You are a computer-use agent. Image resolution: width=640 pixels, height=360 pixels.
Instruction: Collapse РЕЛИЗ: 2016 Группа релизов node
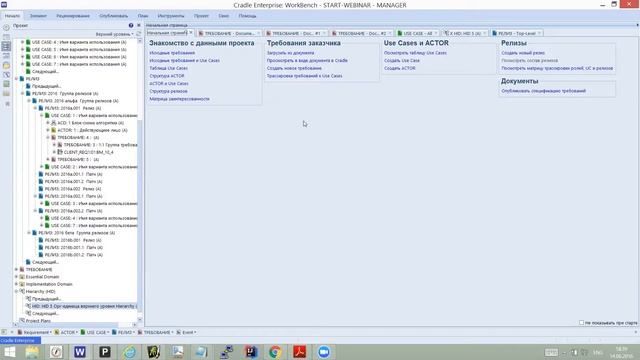click(x=22, y=93)
